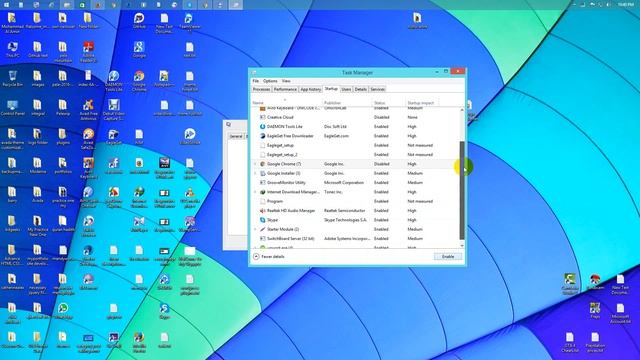This screenshot has width=640, height=360.
Task: Open Adobe Reader desktop shortcut
Action: [88, 51]
